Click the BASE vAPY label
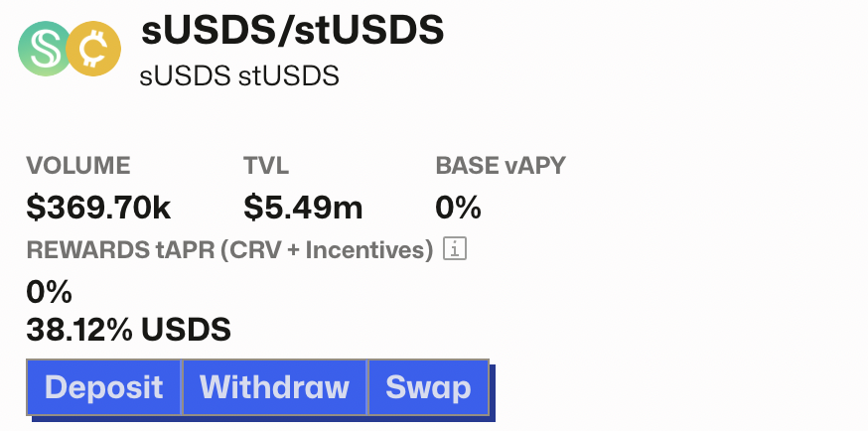The width and height of the screenshot is (868, 431). coord(501,166)
